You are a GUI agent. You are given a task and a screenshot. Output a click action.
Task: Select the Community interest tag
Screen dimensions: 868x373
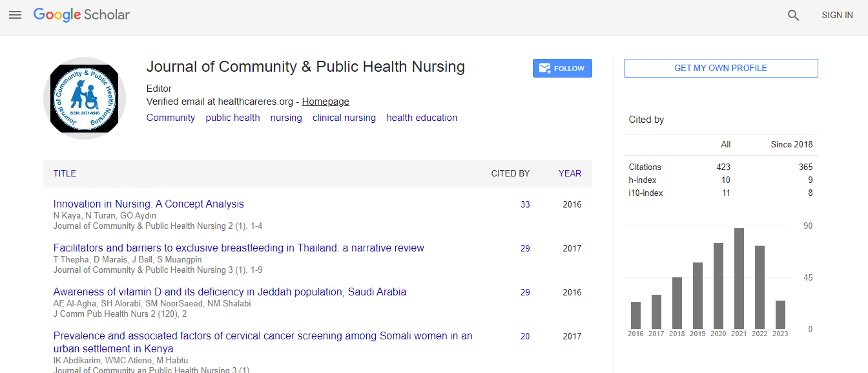click(170, 118)
